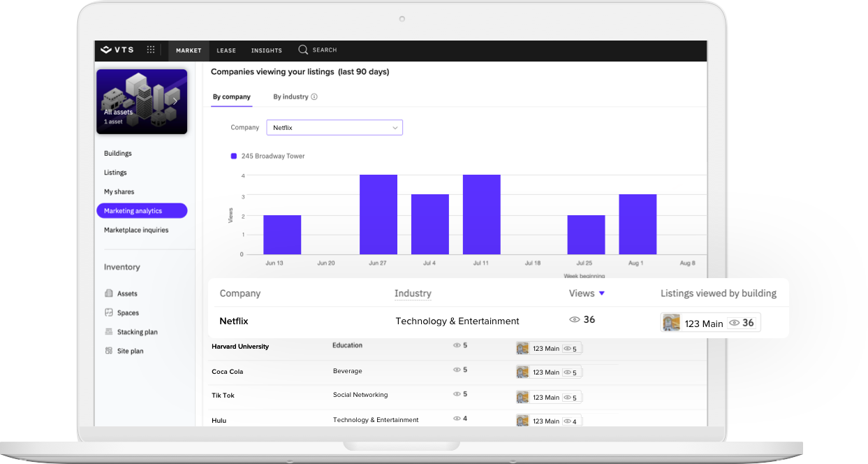Go to Marketplace inquiries in sidebar

tap(136, 230)
